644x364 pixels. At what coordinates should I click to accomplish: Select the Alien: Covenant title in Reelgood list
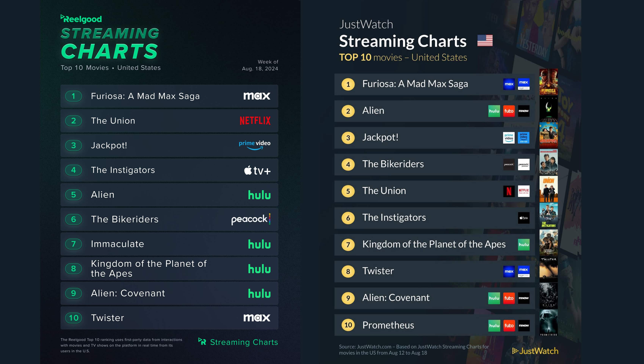(x=128, y=293)
